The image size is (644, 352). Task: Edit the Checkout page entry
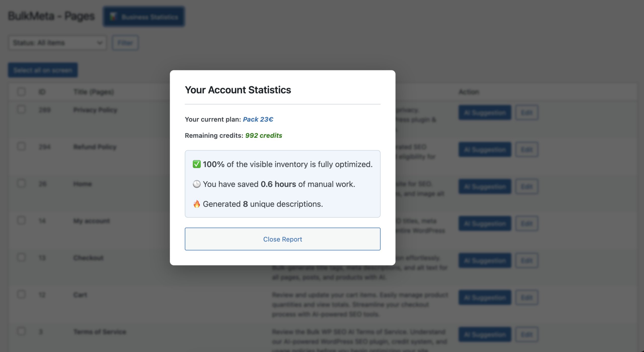click(527, 260)
